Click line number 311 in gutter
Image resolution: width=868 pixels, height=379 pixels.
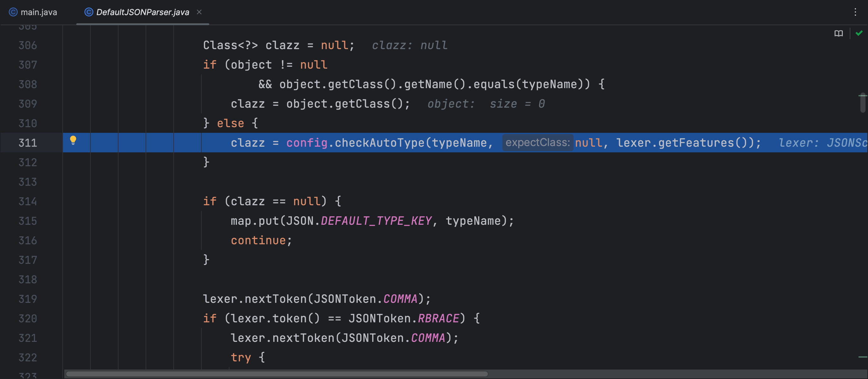click(28, 143)
